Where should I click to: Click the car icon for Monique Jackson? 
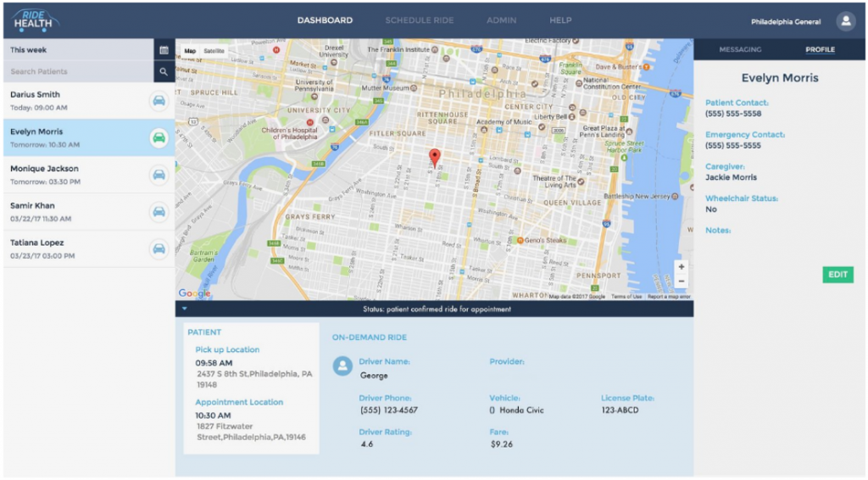[x=159, y=175]
